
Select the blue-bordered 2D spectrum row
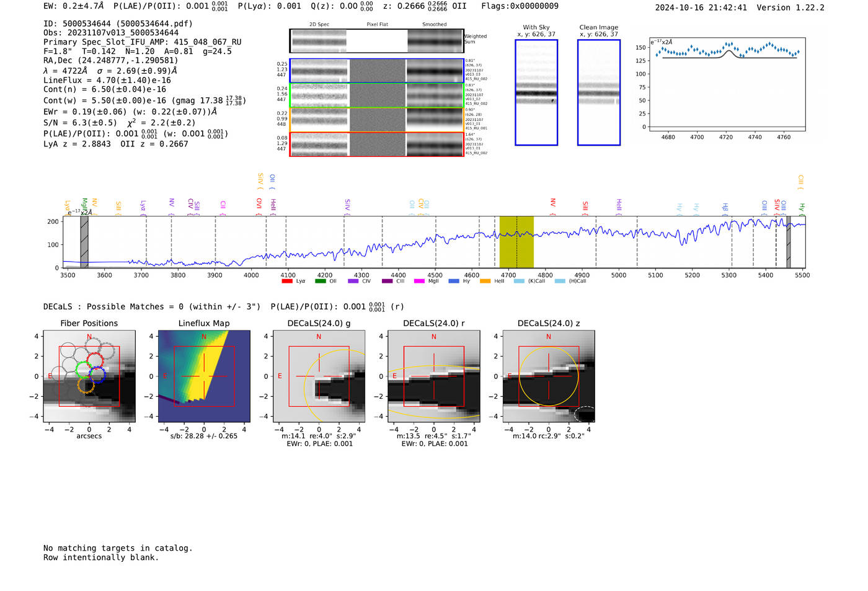coord(376,71)
